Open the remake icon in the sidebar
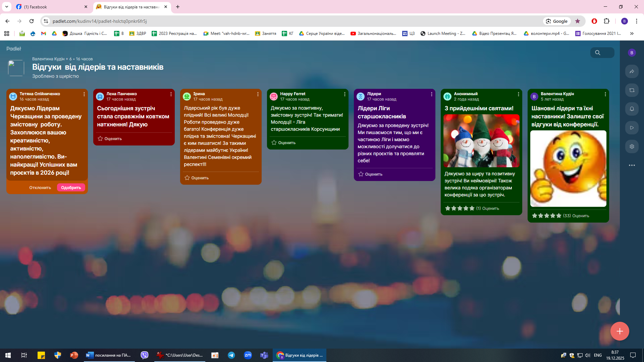Viewport: 644px width, 362px height. pyautogui.click(x=632, y=90)
